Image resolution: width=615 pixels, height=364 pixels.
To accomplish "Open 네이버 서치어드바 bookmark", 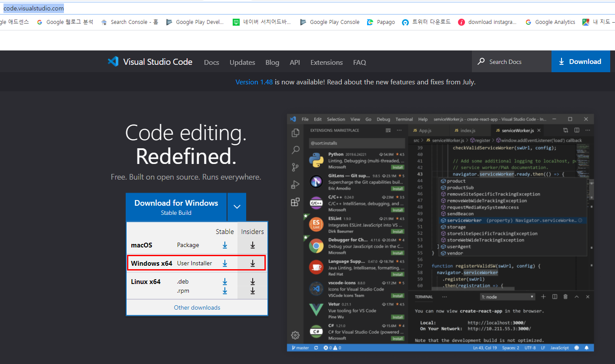I will [x=262, y=22].
